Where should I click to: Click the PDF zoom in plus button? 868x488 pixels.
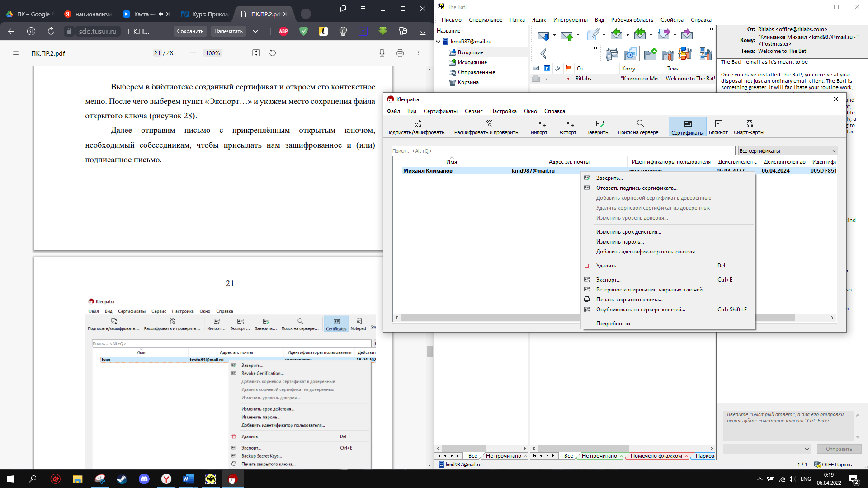(232, 53)
